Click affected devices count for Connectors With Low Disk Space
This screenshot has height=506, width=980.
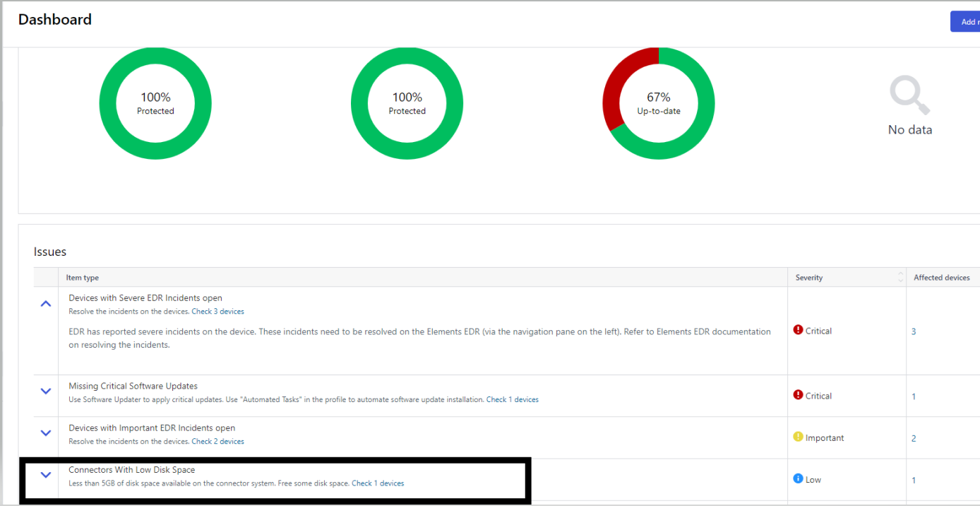[x=914, y=481]
